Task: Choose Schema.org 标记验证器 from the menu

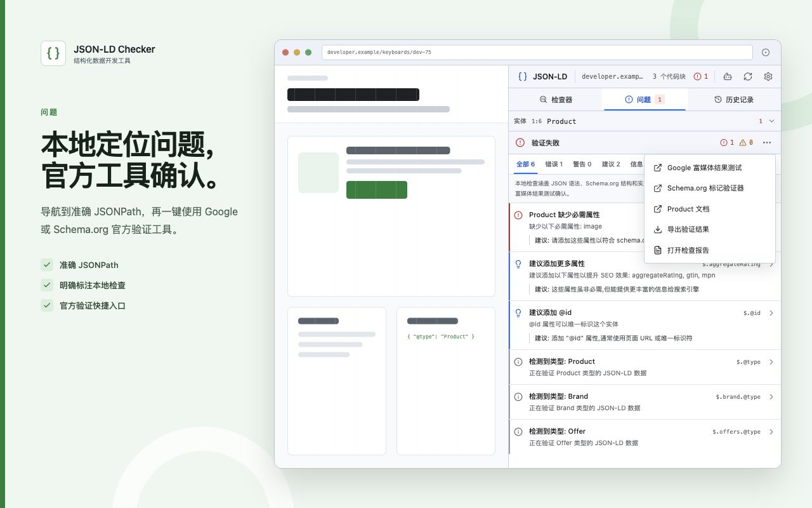Action: (709, 189)
